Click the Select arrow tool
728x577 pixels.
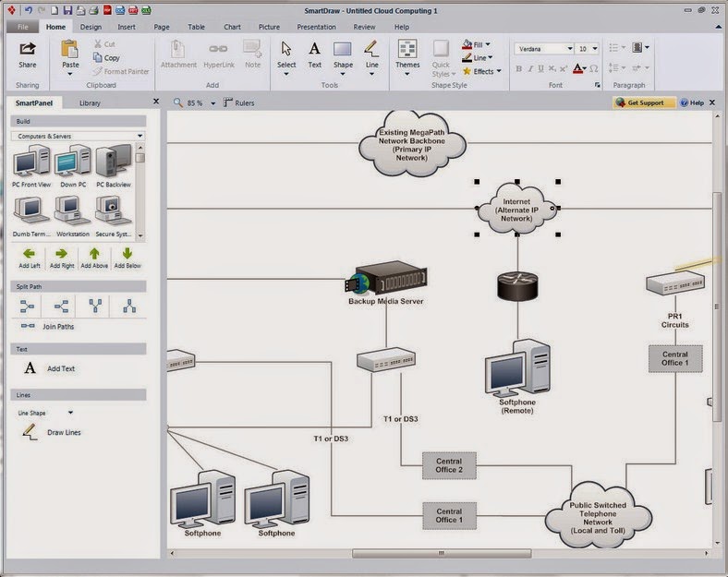(286, 54)
